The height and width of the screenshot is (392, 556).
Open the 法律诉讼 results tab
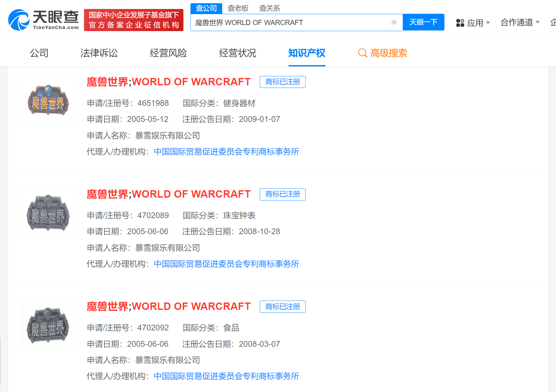point(99,53)
